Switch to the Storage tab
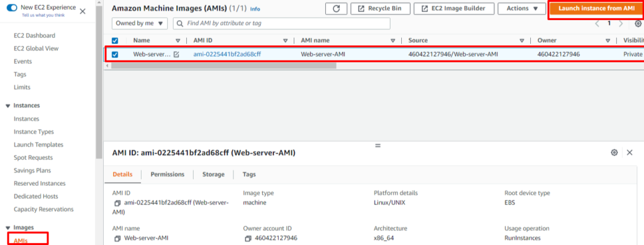The width and height of the screenshot is (644, 245). (x=214, y=174)
